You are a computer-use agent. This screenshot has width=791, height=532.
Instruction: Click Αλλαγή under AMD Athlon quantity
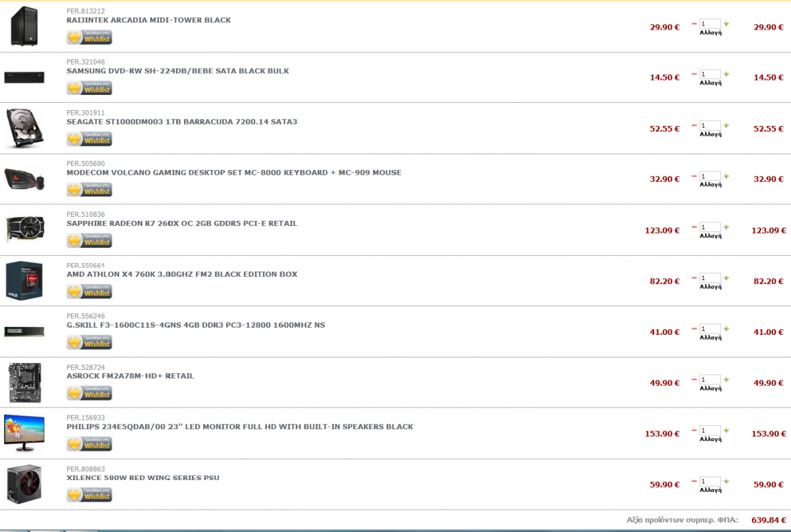[x=711, y=286]
